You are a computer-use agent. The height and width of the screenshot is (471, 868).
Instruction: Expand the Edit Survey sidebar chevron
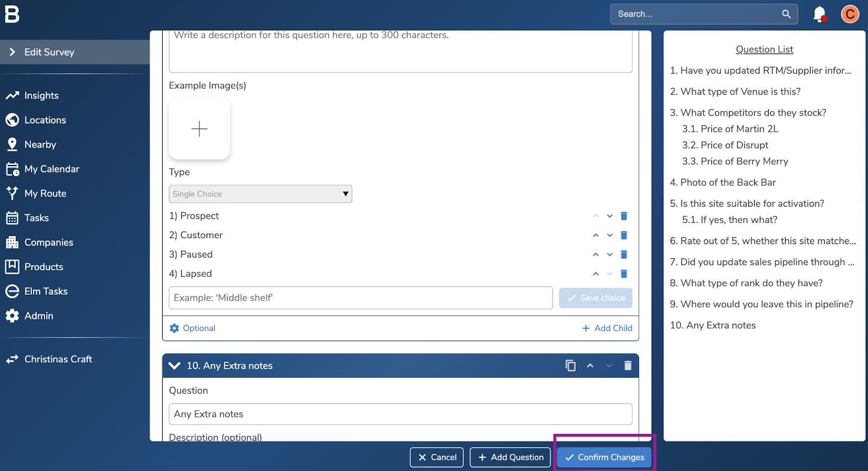(x=12, y=52)
